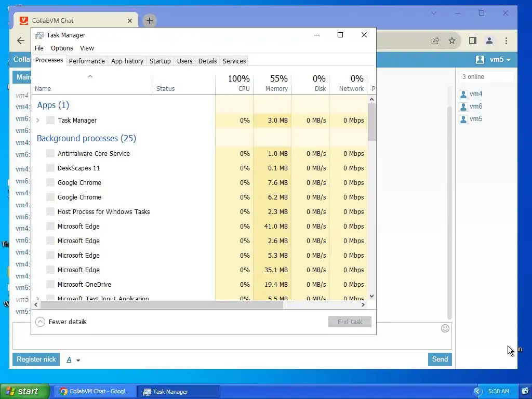The height and width of the screenshot is (399, 532).
Task: Switch to the Users tab
Action: [x=184, y=61]
